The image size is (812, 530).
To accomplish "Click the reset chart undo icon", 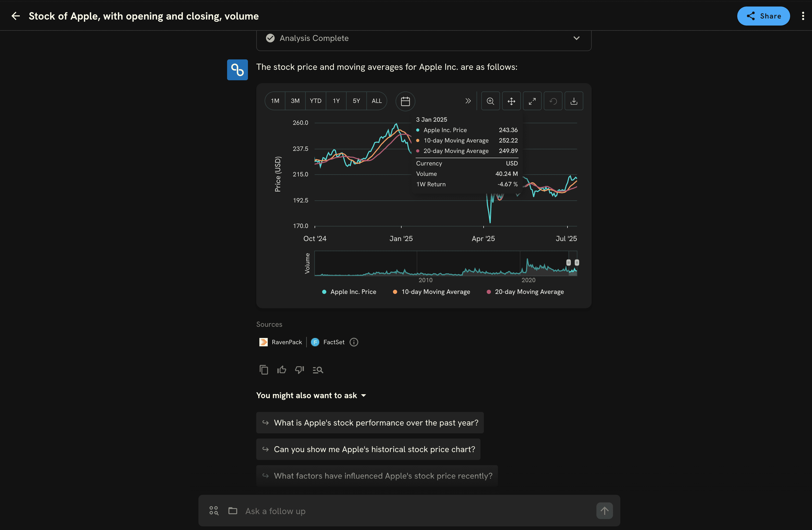I will click(x=553, y=101).
